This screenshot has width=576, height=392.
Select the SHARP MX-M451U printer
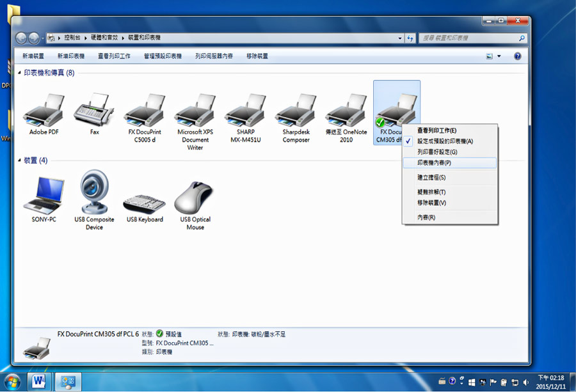pyautogui.click(x=245, y=110)
